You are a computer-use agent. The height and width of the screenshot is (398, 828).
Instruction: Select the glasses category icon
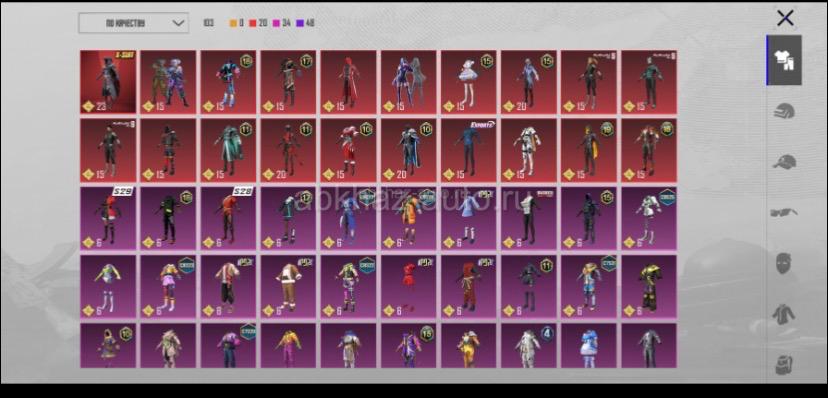click(784, 213)
